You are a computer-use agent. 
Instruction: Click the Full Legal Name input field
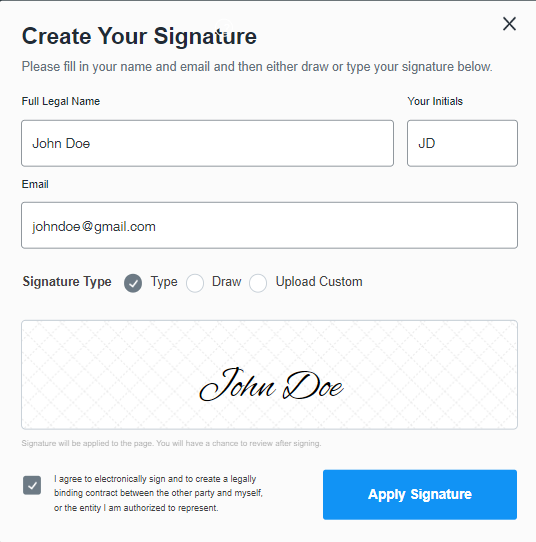tap(207, 143)
